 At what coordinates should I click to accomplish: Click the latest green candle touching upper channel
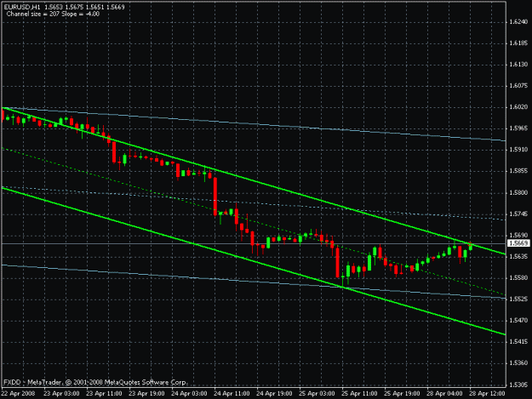pos(470,247)
